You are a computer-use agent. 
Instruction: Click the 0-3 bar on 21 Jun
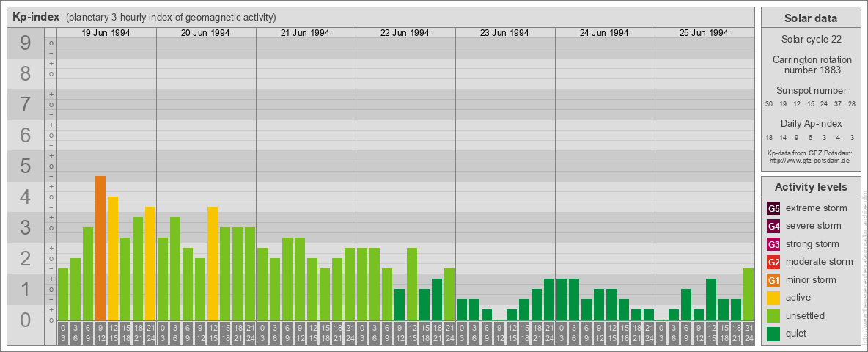262,285
